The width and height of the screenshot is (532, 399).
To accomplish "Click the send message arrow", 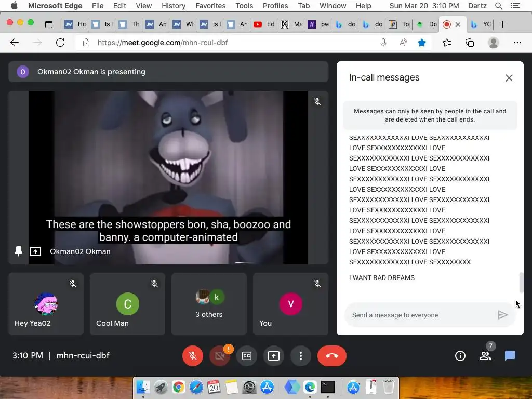I will [503, 315].
